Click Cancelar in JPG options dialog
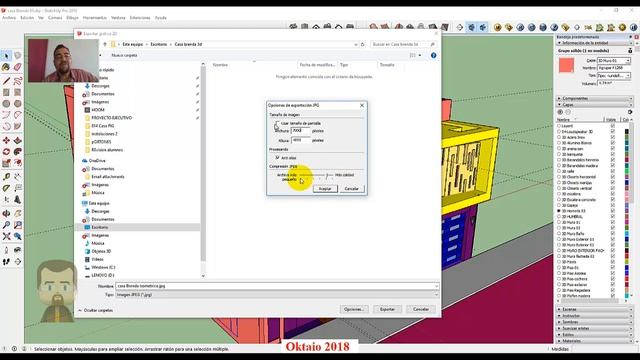This screenshot has width=640, height=360. (351, 189)
